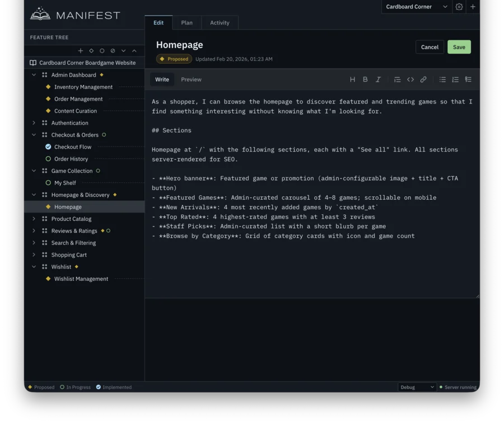
Task: Toggle italic formatting in the editor
Action: click(x=378, y=79)
